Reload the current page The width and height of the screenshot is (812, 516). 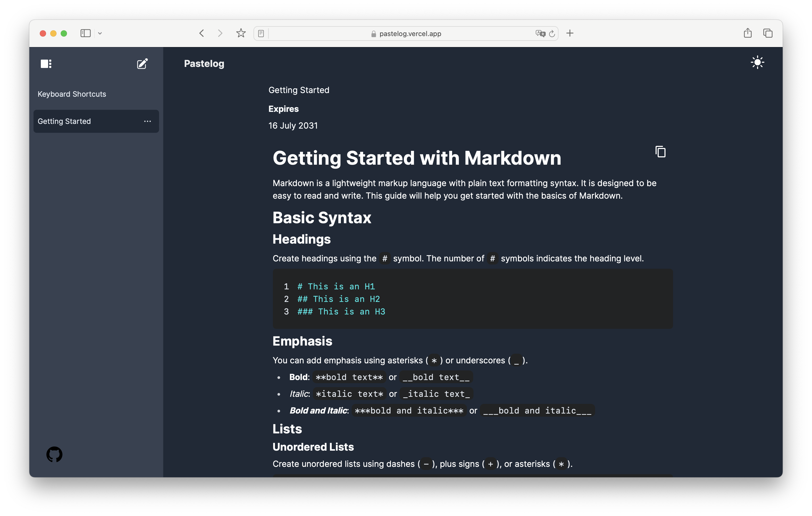tap(552, 34)
